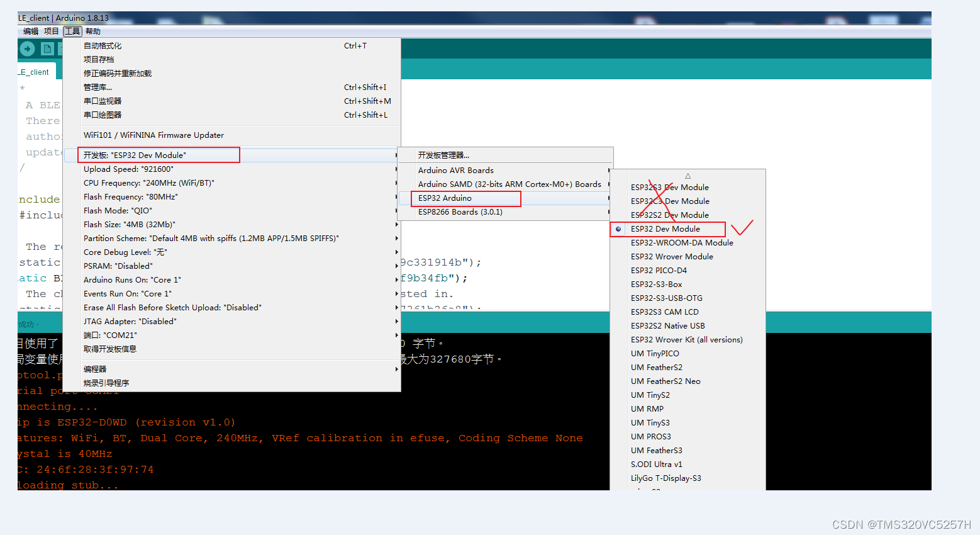This screenshot has width=980, height=535.
Task: Expand Arduino SAMD Boards submenu
Action: point(506,184)
